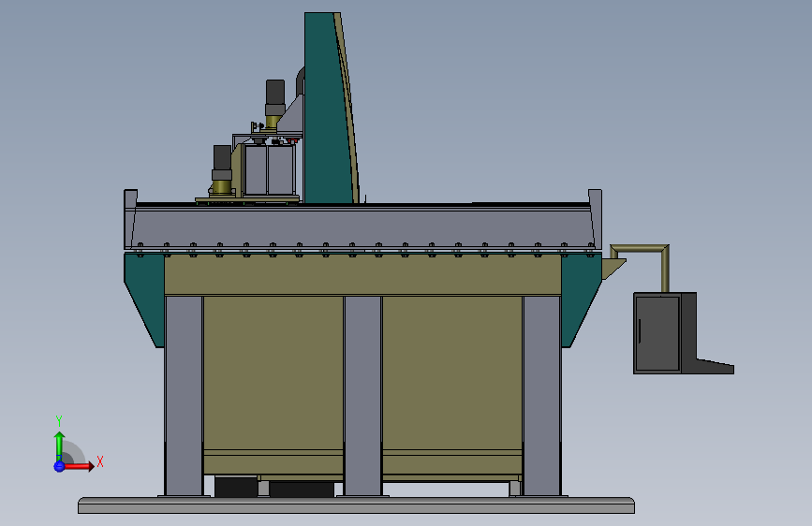Select the dark control cabinet door

tap(657, 333)
